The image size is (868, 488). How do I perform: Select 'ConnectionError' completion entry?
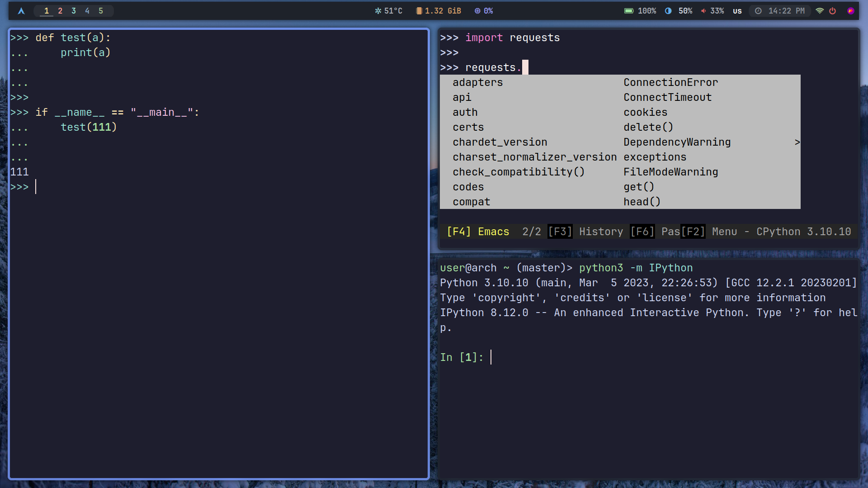tap(671, 82)
